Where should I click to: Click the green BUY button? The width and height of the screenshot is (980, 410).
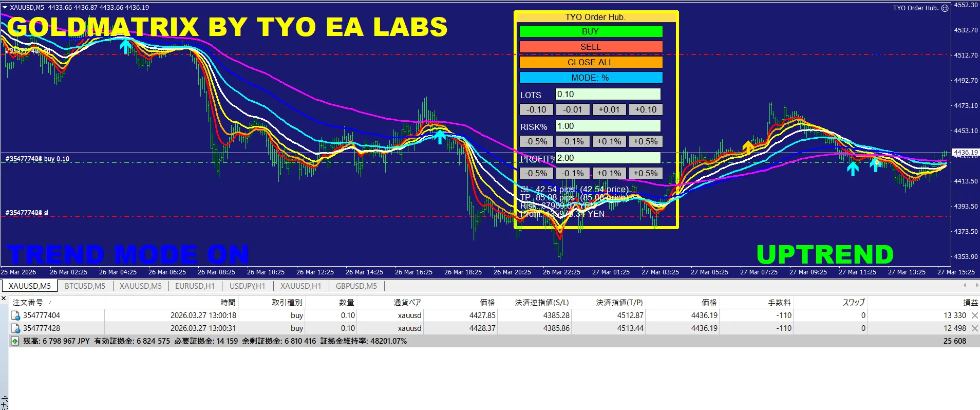click(x=591, y=31)
